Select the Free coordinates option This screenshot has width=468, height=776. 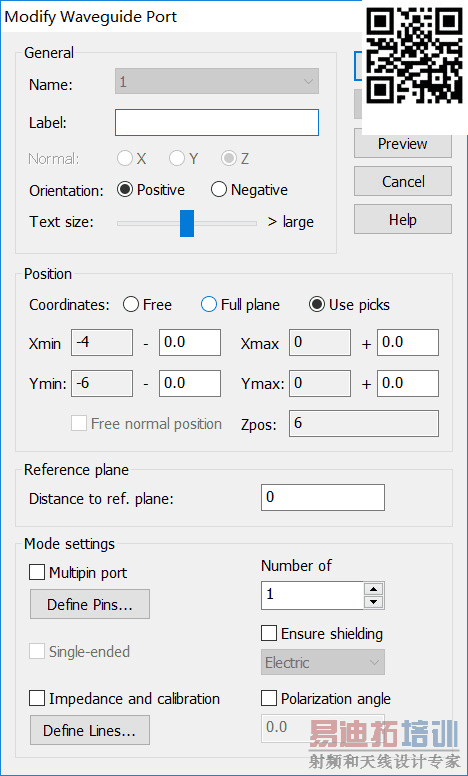click(131, 304)
